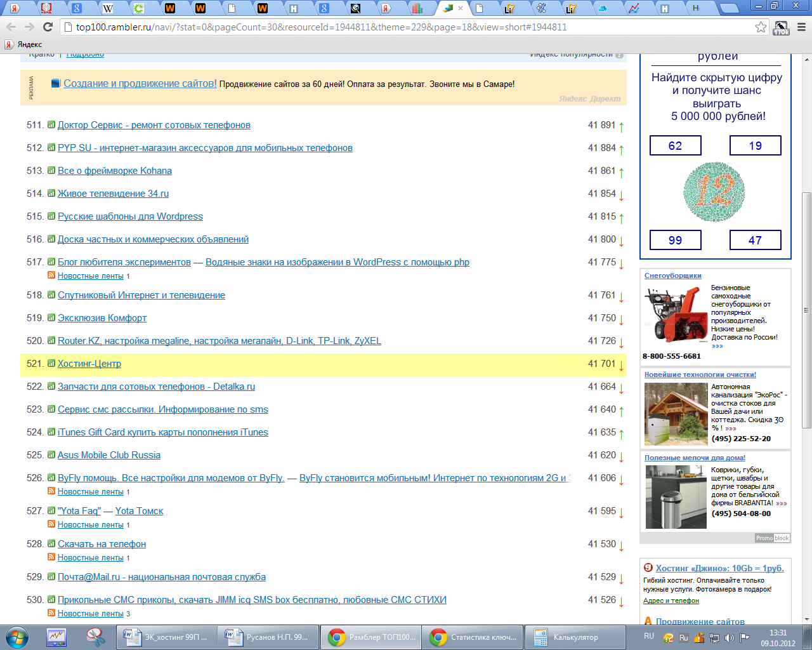Switch to Wikipedia W browser tab
Screen dimensions: 812x650
coord(108,8)
